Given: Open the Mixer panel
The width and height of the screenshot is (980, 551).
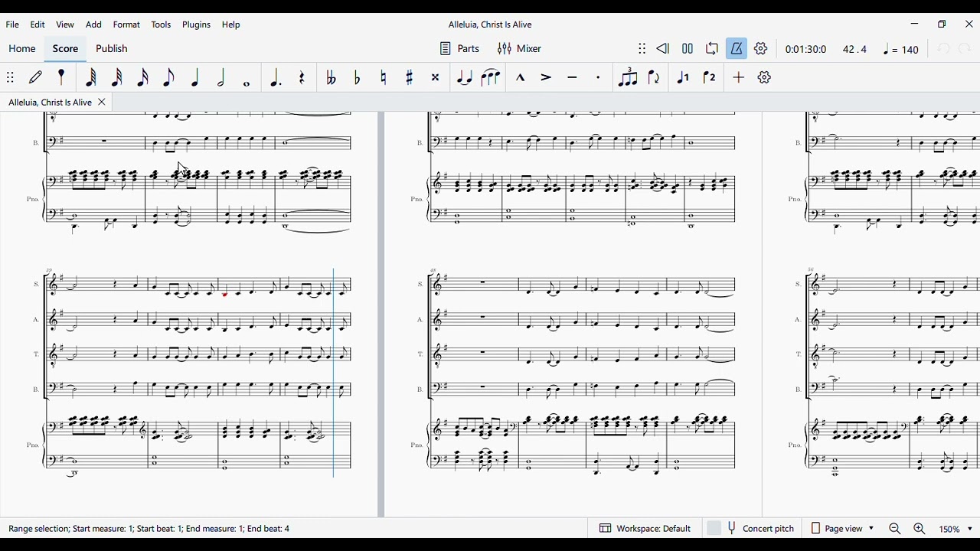Looking at the screenshot, I should pyautogui.click(x=521, y=49).
